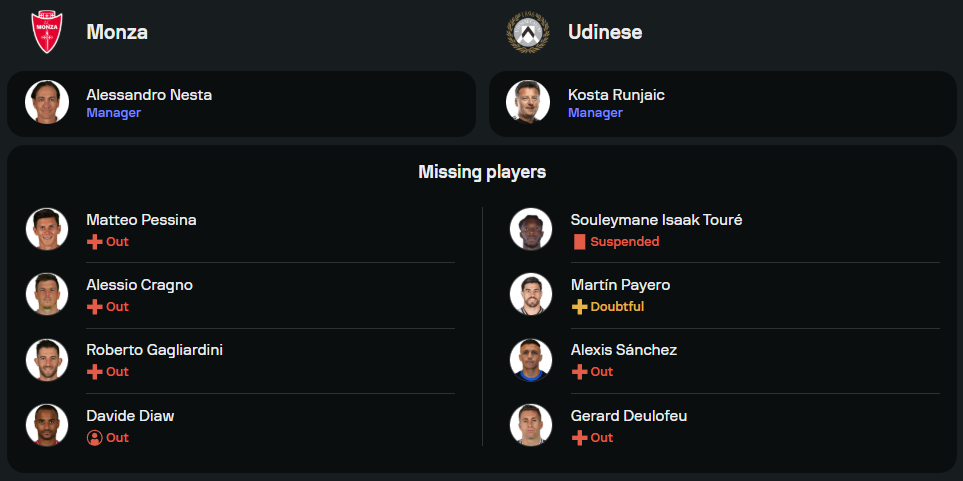Click Davide Diaw's avatar photo
Image resolution: width=963 pixels, height=481 pixels.
(x=47, y=425)
